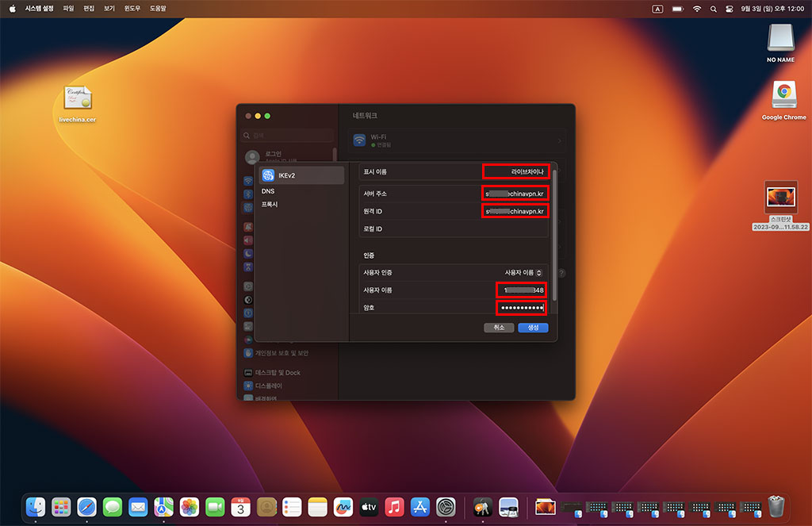The height and width of the screenshot is (526, 812).
Task: Open the 시스템 설정 menu
Action: point(40,9)
